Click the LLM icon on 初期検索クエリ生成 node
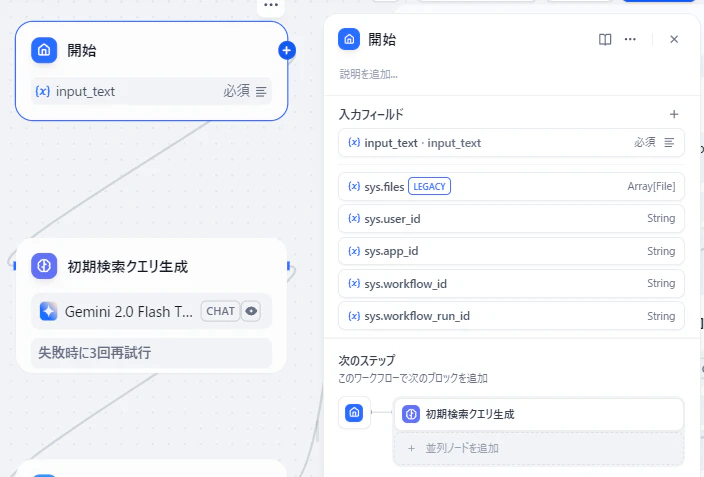Screen dimensions: 704x477 [44, 266]
